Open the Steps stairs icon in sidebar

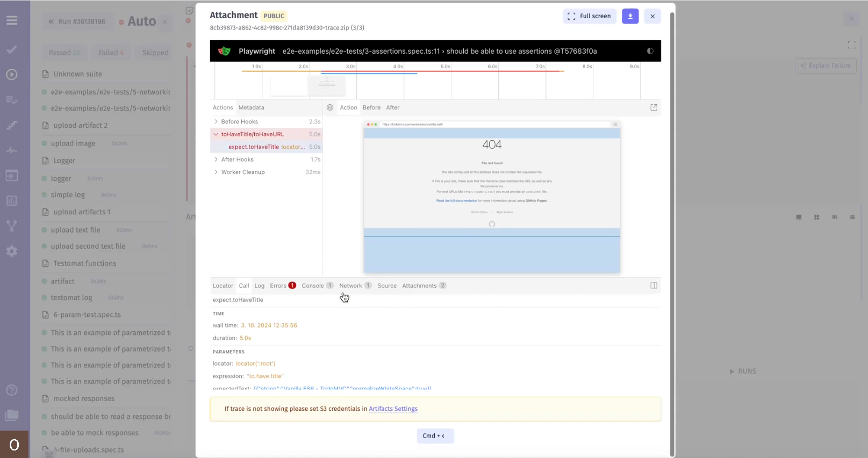(x=12, y=125)
